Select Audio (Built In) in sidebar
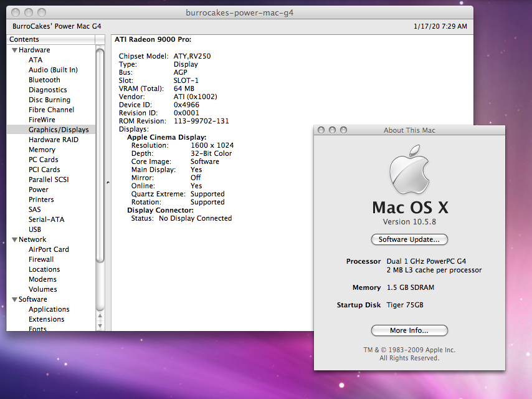The width and height of the screenshot is (532, 399). click(x=53, y=70)
